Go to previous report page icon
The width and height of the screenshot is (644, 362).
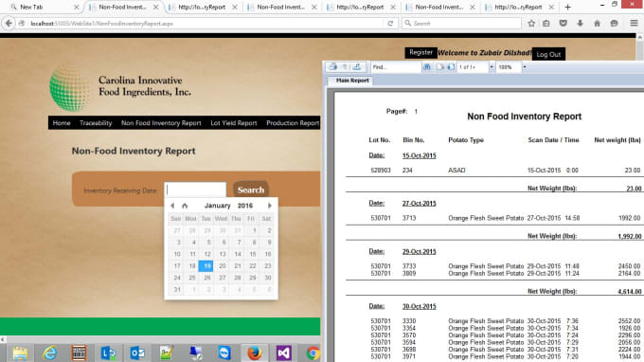(439, 67)
